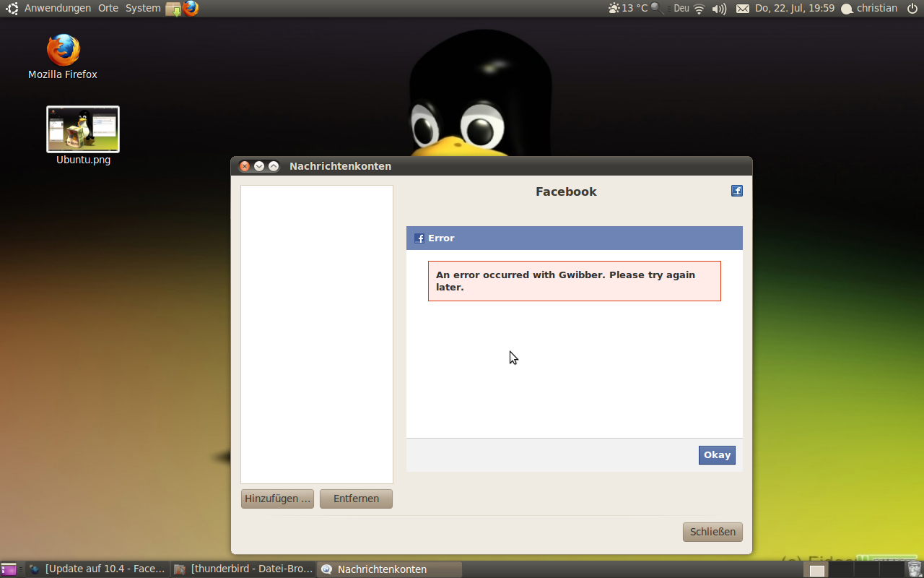This screenshot has width=924, height=578.
Task: Open the trash icon in the bottom panel
Action: tap(914, 569)
